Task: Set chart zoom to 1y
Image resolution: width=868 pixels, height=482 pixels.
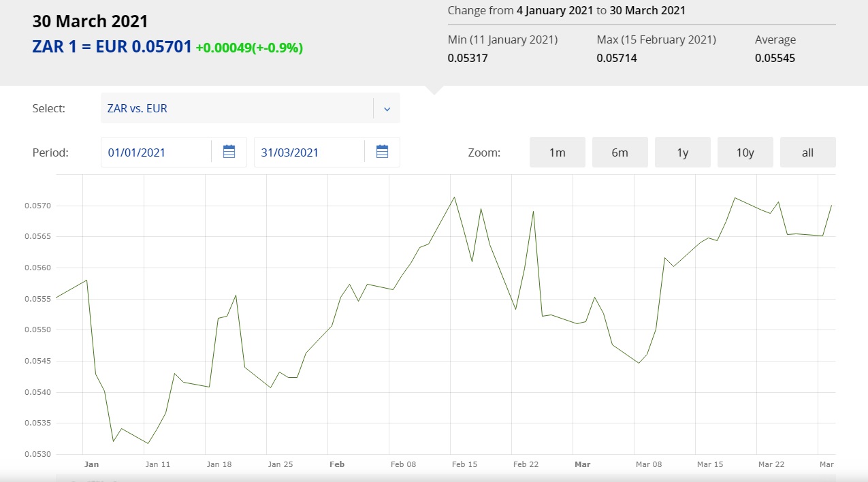Action: pos(682,152)
